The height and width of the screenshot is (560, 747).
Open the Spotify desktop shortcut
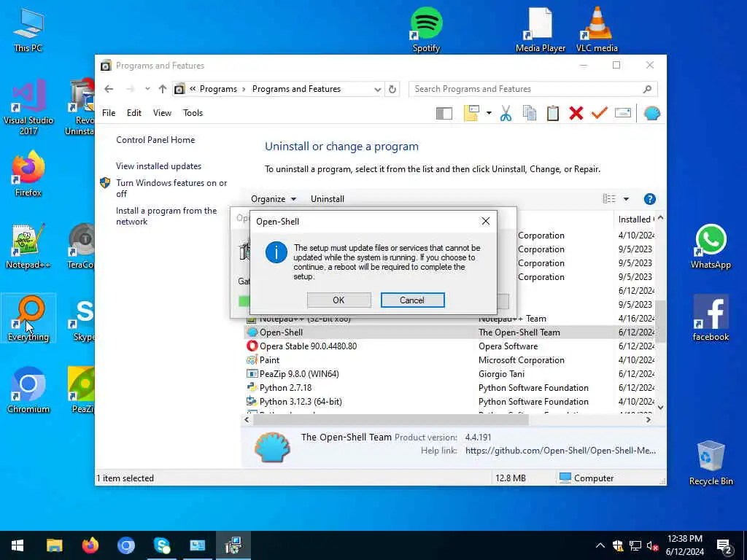click(x=426, y=29)
